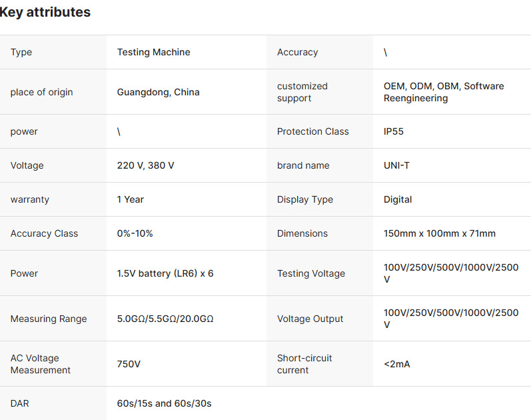Screen dimensions: 531x420
Task: Select the Guangdong, China origin value
Action: point(158,92)
